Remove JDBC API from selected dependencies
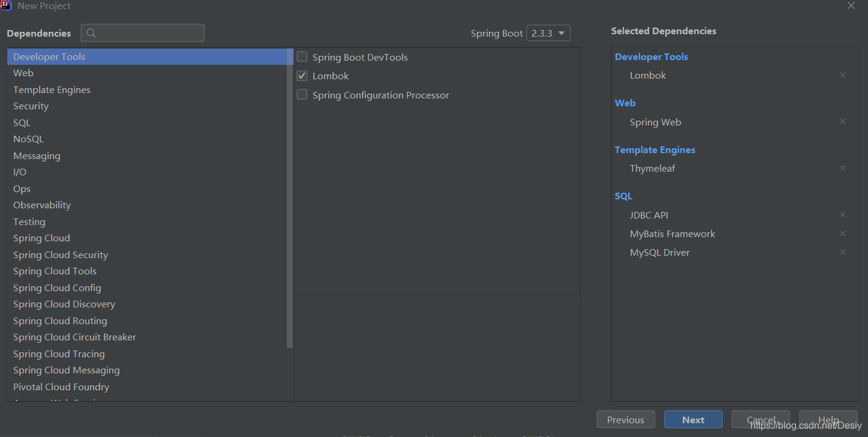The width and height of the screenshot is (868, 437). (x=843, y=214)
